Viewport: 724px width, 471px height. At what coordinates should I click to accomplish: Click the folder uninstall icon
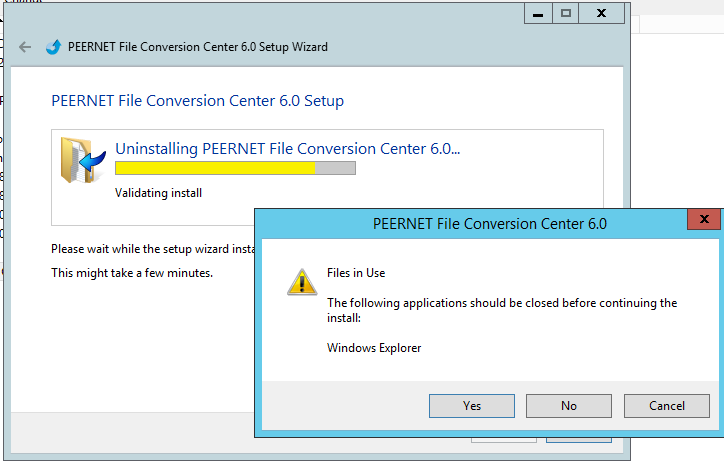(x=83, y=160)
